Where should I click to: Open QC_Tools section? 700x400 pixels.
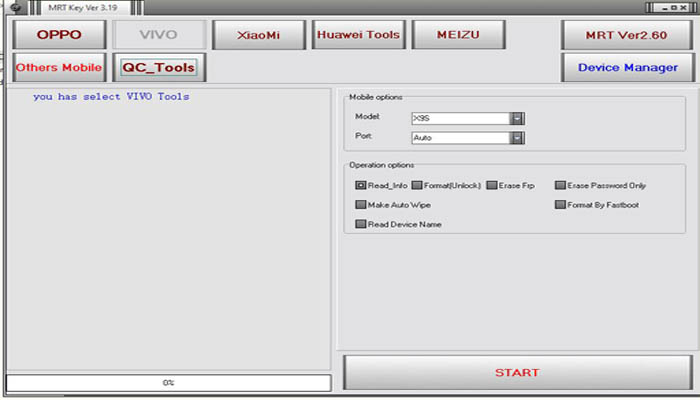coord(159,67)
